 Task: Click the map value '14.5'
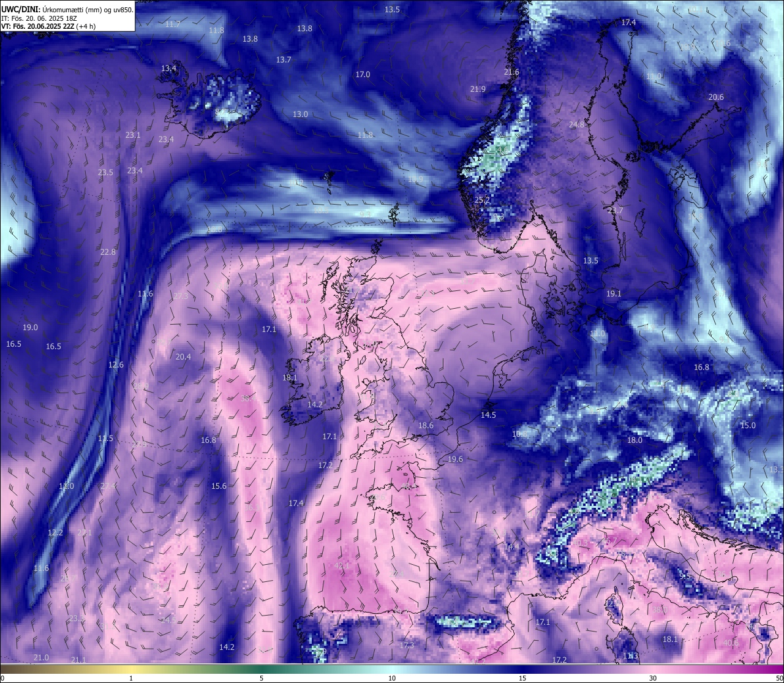(488, 415)
